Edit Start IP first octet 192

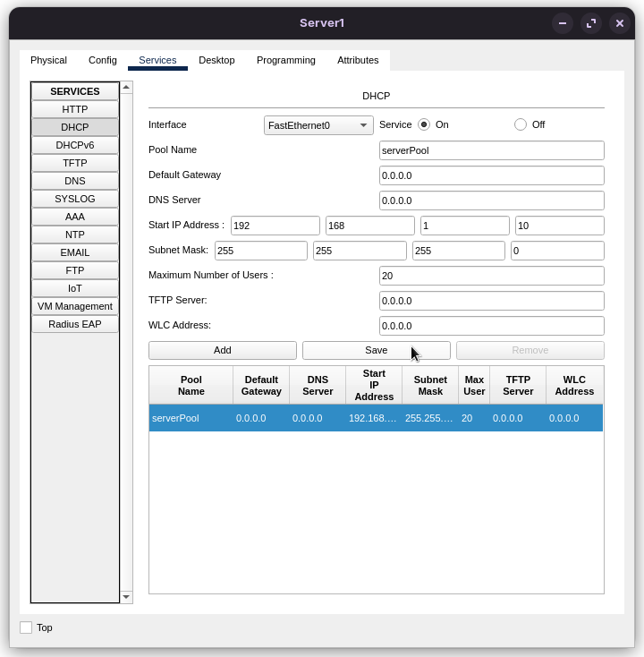[x=275, y=226]
